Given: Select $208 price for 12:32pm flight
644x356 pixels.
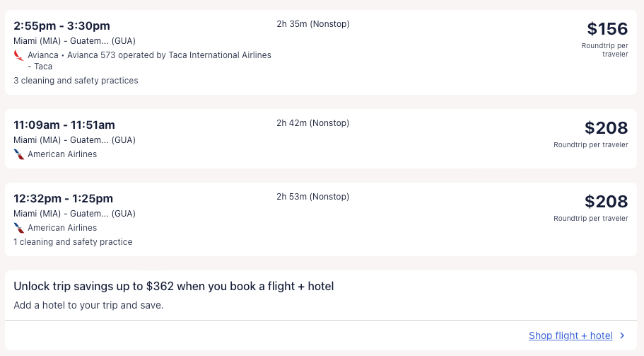Looking at the screenshot, I should 606,202.
